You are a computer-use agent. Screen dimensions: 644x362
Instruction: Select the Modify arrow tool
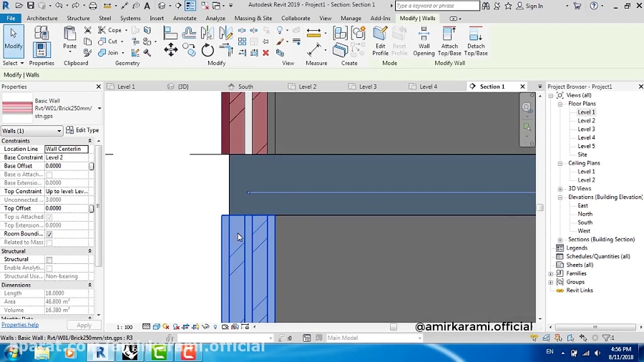13,41
